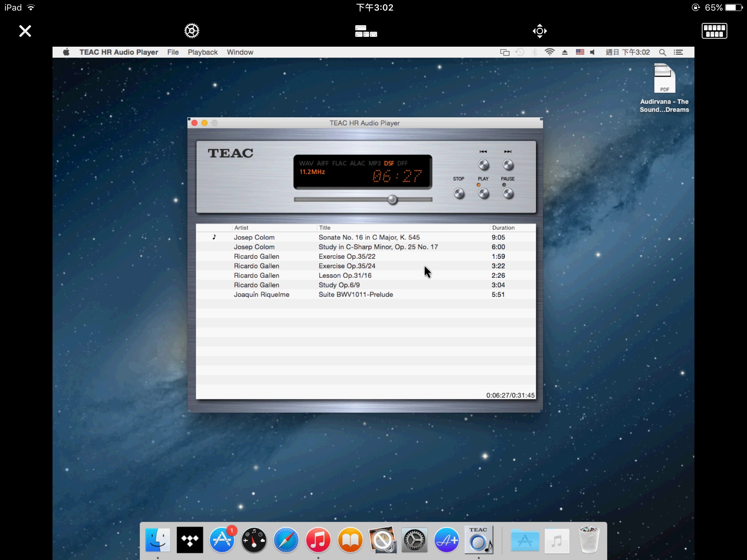
Task: Select Study Op.6/9 track
Action: coord(366,285)
